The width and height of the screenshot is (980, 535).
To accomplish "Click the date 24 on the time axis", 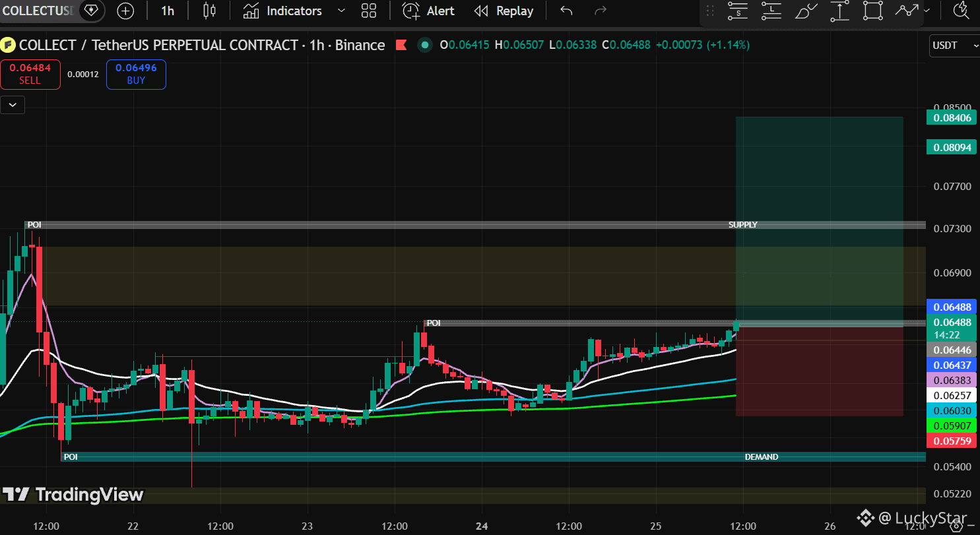I will [x=482, y=526].
